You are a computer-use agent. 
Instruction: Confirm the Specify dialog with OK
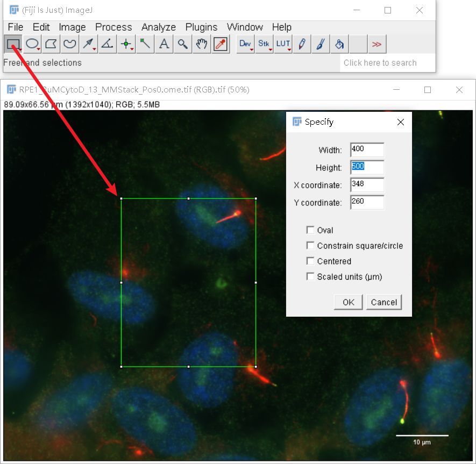tap(348, 302)
